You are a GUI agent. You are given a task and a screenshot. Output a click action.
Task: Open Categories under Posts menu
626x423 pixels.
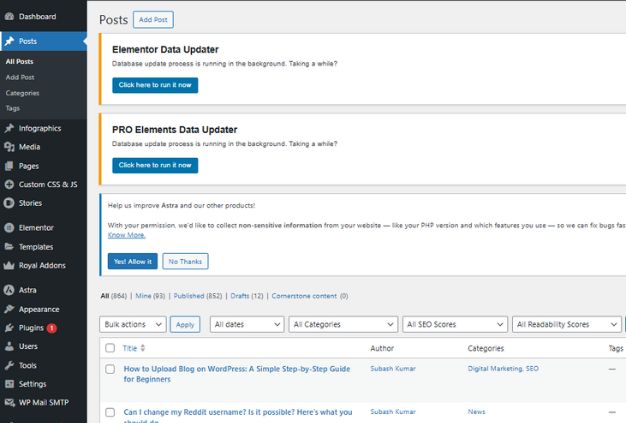[x=23, y=93]
